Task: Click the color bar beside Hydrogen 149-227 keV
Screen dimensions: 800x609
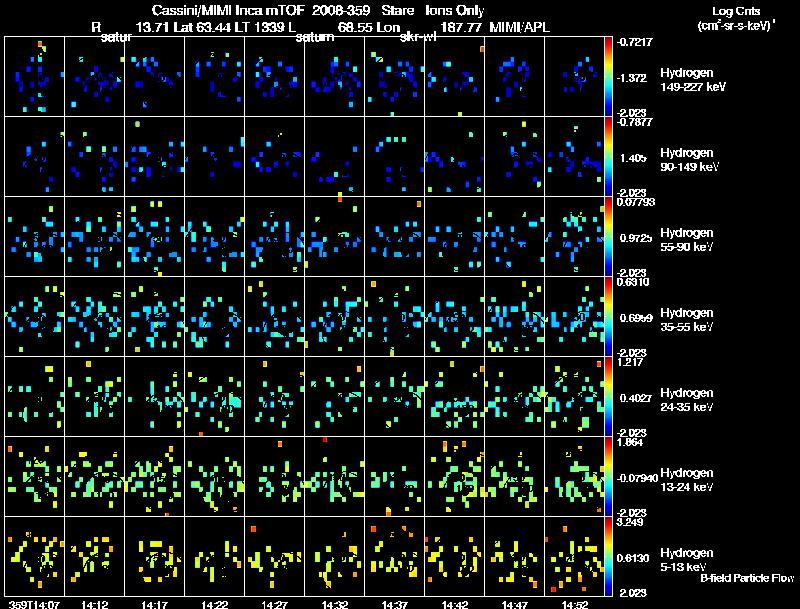Action: (608, 77)
